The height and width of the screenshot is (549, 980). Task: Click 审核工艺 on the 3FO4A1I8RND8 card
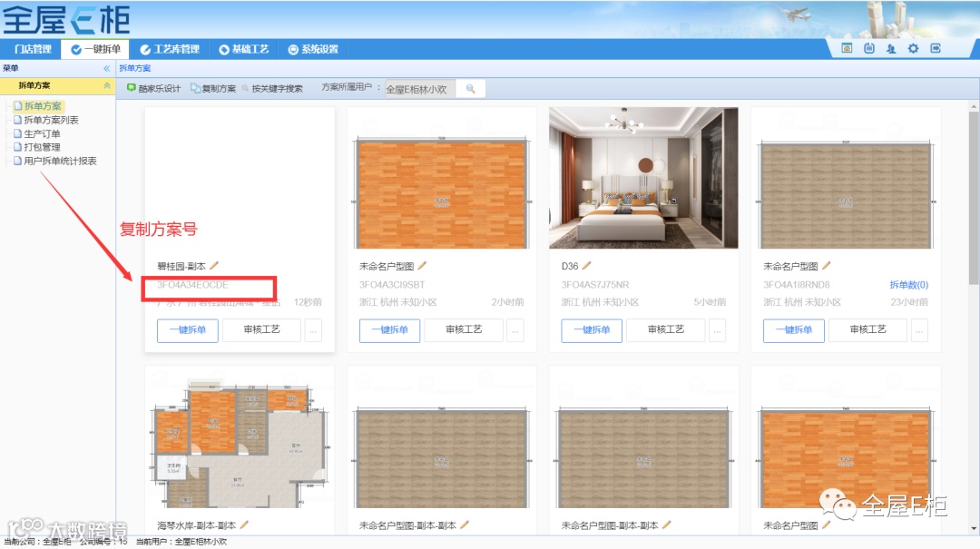tap(868, 329)
